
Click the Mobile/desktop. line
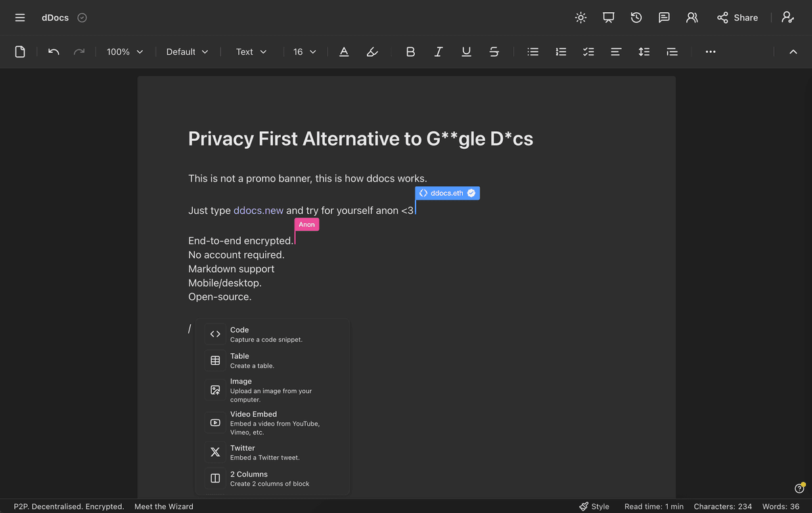(x=225, y=283)
